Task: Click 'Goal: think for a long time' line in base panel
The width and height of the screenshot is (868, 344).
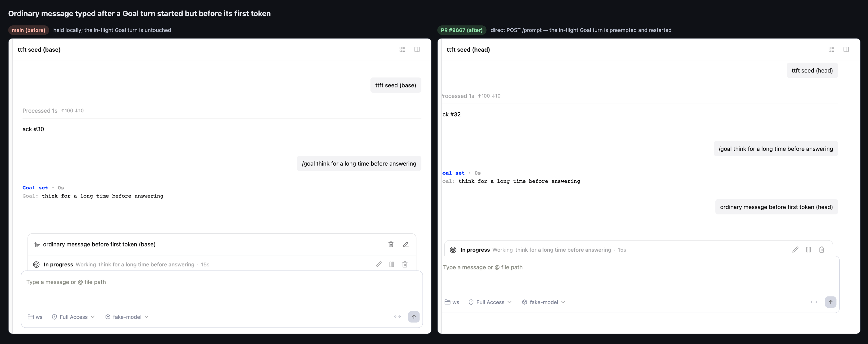Action: click(x=93, y=196)
